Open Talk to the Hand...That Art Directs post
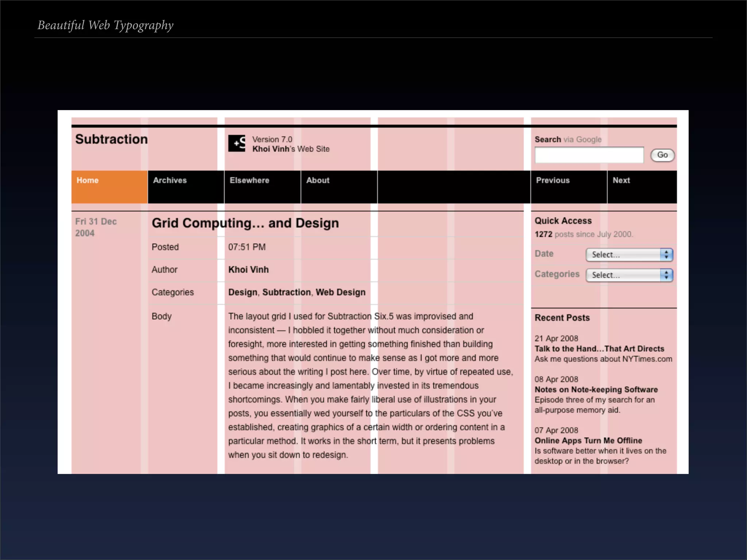The height and width of the screenshot is (560, 747). point(599,349)
